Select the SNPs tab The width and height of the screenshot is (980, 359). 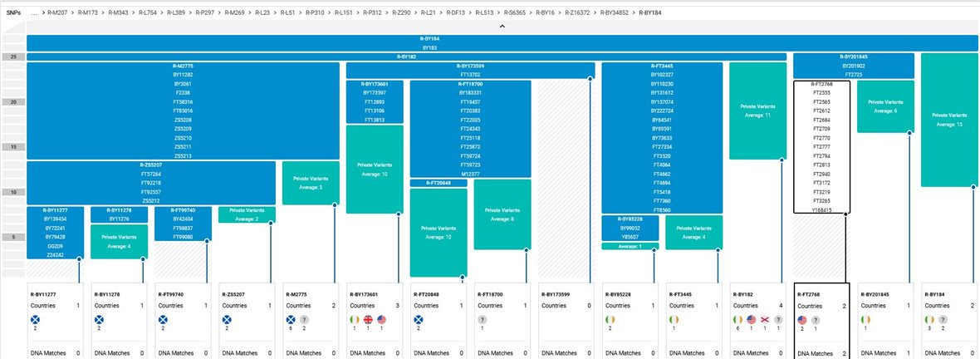click(x=13, y=14)
